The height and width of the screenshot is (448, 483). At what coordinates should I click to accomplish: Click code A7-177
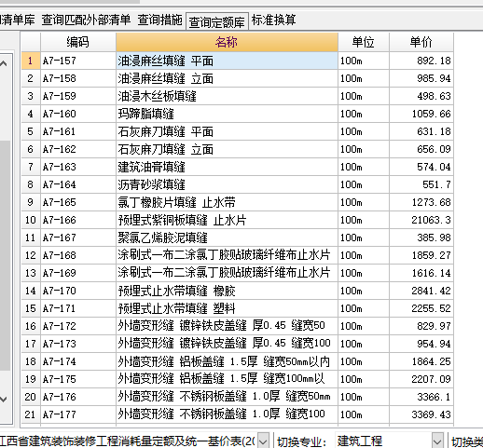tap(59, 414)
